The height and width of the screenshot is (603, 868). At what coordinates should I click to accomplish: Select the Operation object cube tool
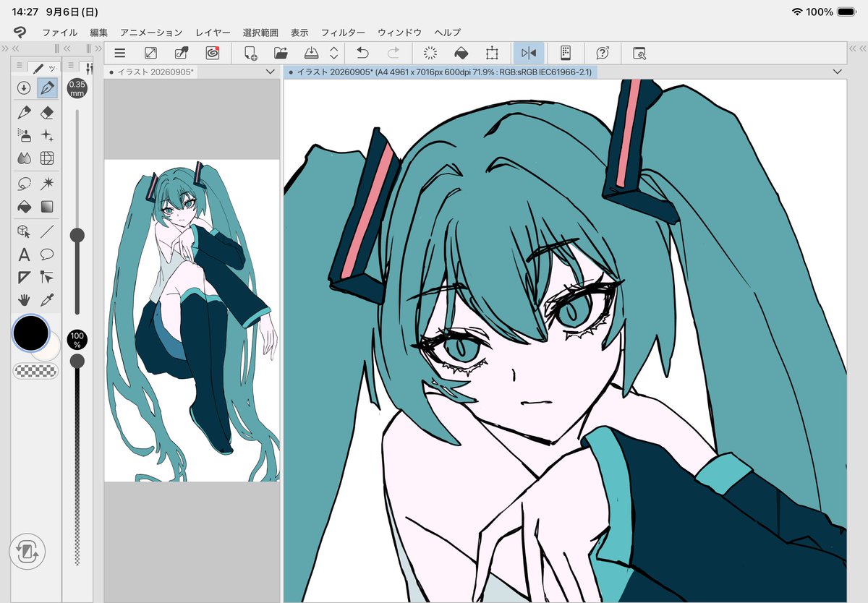pyautogui.click(x=24, y=231)
